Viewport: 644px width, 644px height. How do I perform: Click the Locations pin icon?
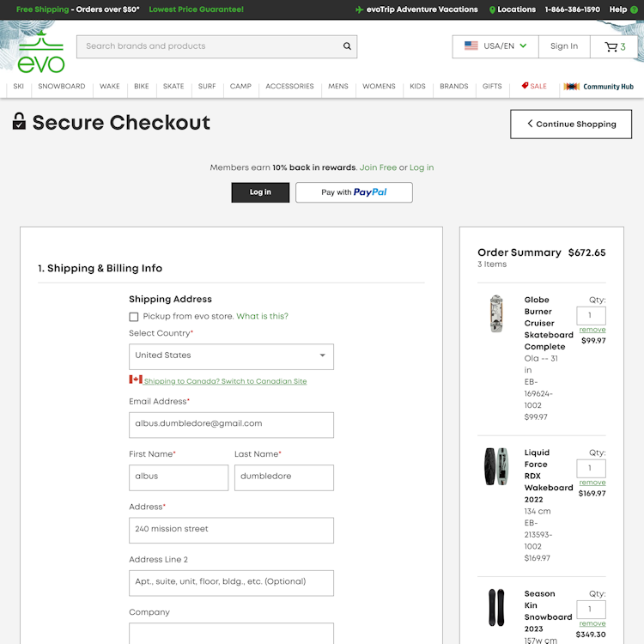coord(492,9)
